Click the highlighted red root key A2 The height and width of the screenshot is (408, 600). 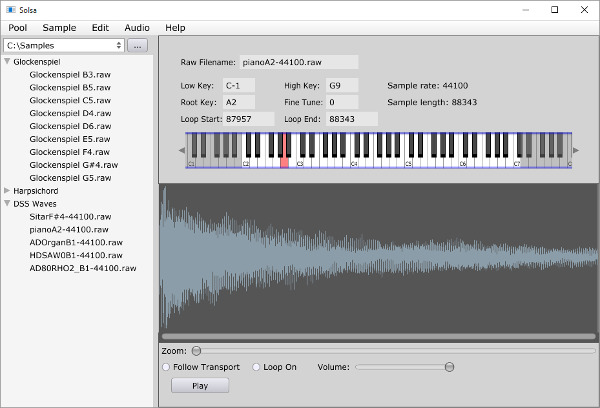click(284, 162)
